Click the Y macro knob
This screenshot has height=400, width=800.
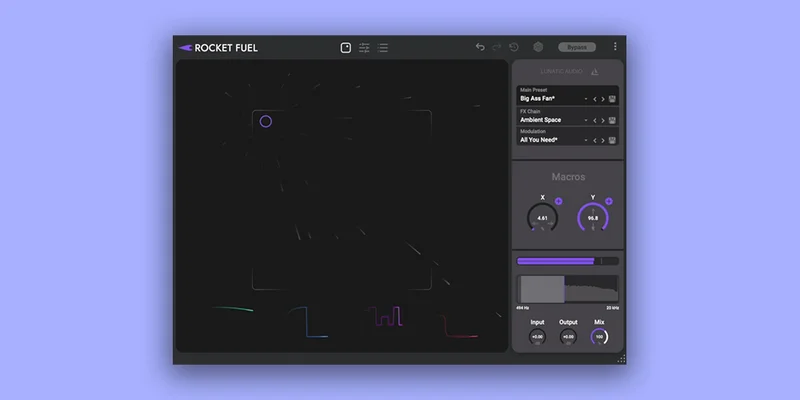(x=593, y=218)
